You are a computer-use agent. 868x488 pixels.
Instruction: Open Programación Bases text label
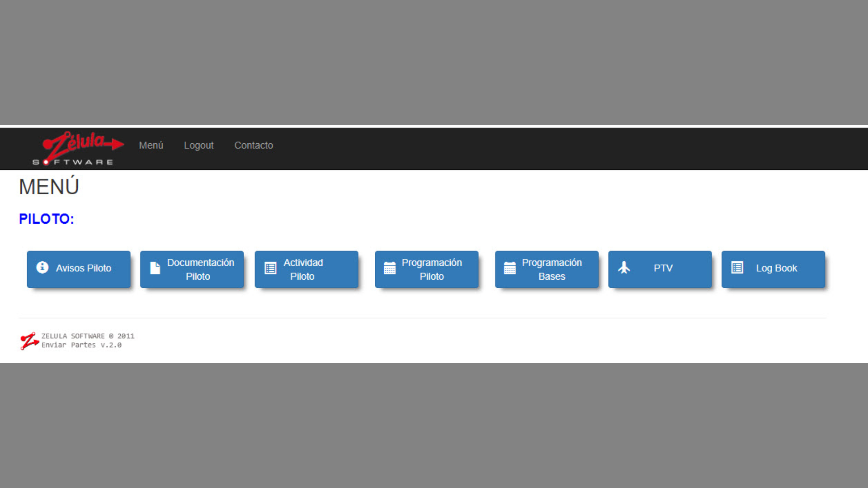pyautogui.click(x=552, y=269)
